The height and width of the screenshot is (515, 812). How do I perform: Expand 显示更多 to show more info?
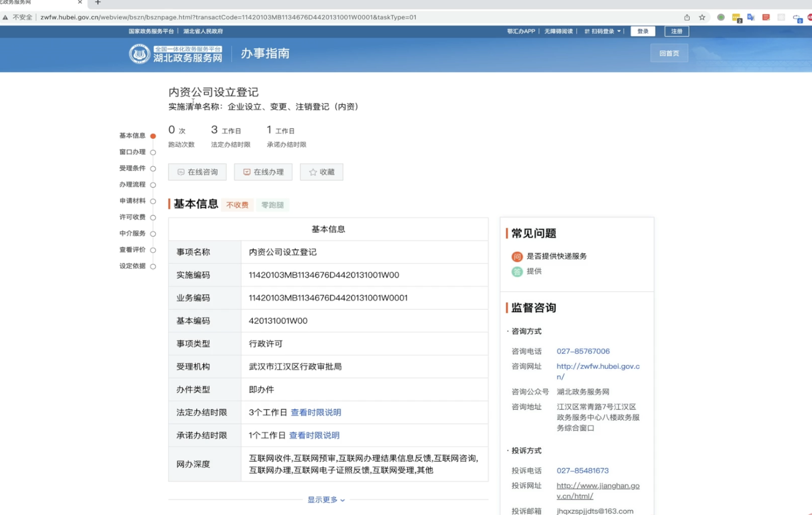[x=326, y=499]
